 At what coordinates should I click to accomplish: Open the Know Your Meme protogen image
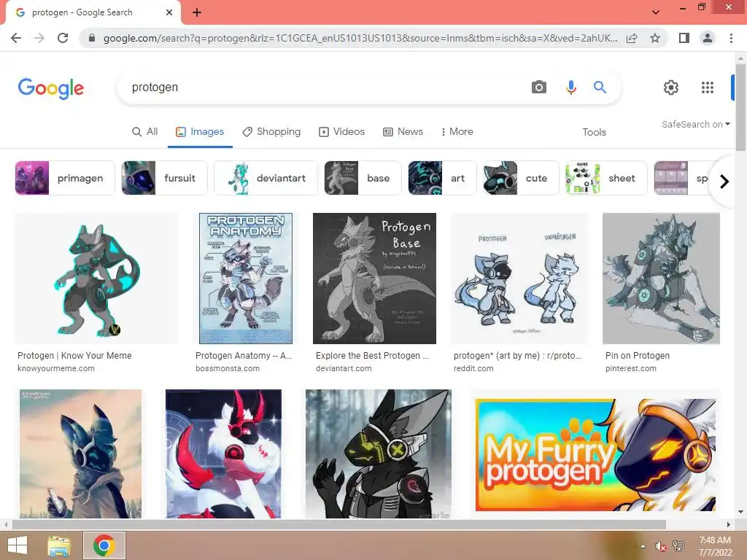(x=96, y=279)
